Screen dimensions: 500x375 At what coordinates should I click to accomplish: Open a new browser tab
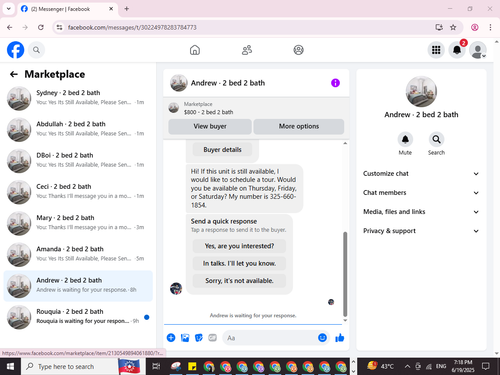[127, 9]
